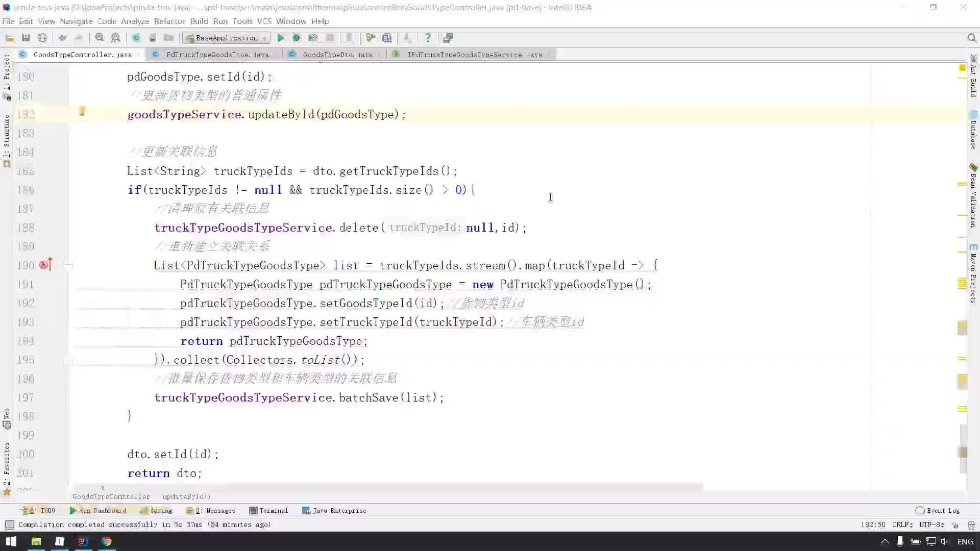
Task: Run with coverage icon
Action: [313, 38]
